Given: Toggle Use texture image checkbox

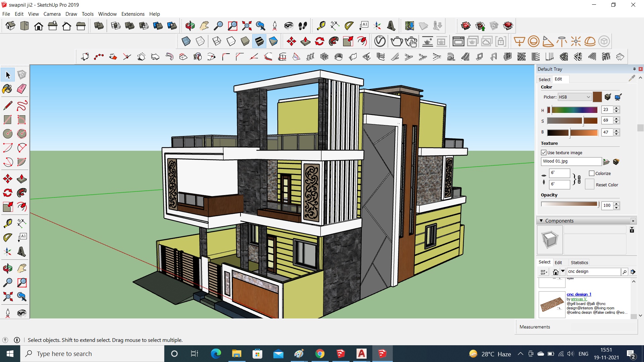Looking at the screenshot, I should 544,153.
